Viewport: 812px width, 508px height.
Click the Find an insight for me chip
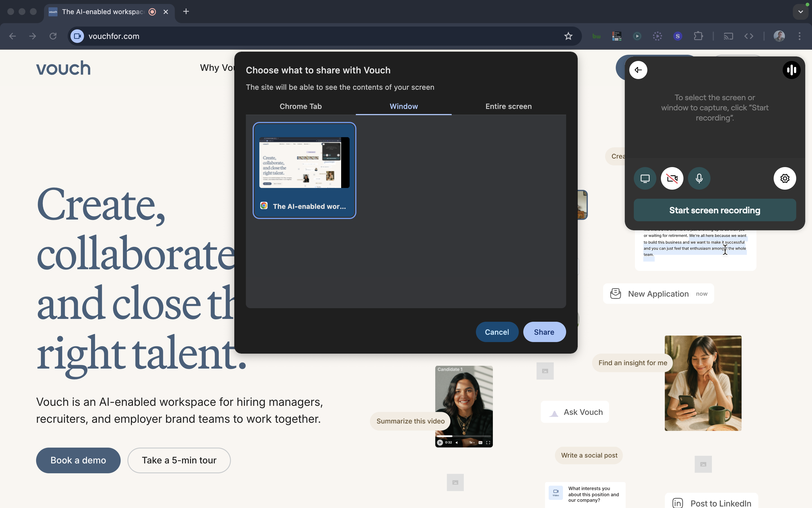tap(632, 363)
